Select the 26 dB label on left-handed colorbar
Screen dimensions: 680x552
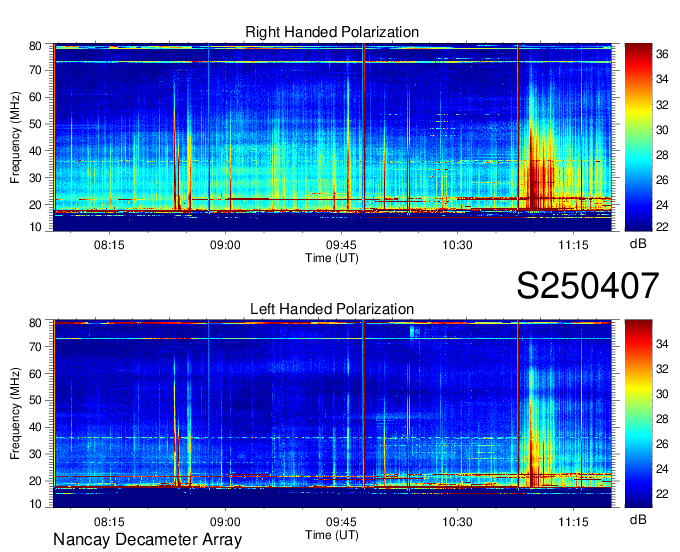coord(662,444)
